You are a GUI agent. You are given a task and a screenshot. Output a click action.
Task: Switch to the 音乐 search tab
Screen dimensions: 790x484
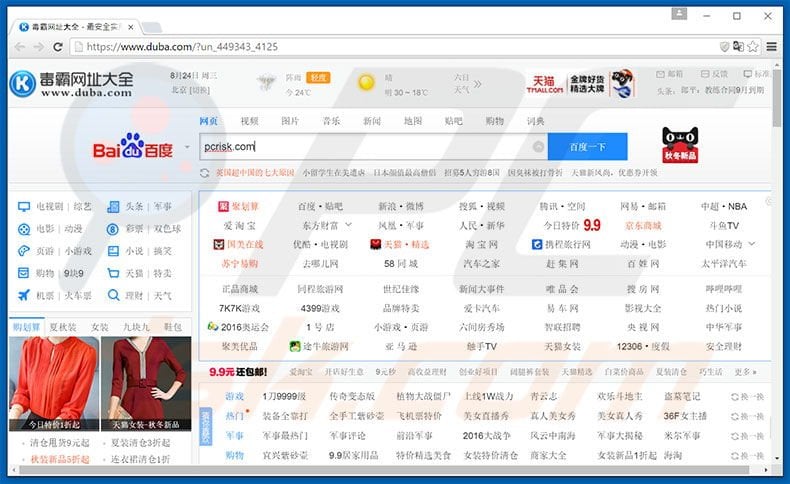pyautogui.click(x=331, y=121)
